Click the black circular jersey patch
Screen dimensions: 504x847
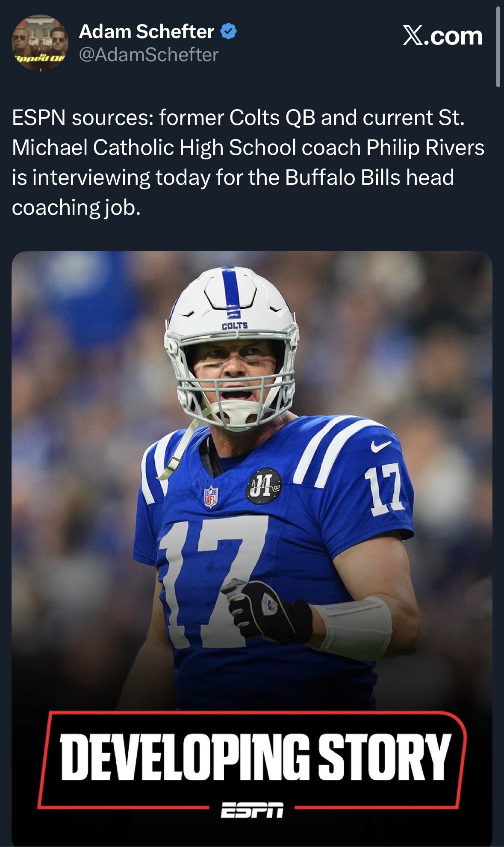[x=263, y=485]
